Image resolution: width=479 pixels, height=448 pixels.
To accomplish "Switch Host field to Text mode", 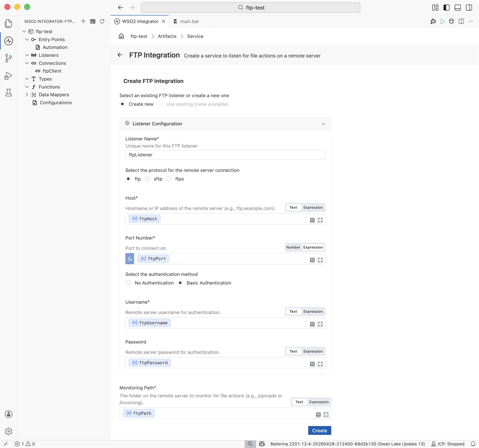I will point(293,207).
